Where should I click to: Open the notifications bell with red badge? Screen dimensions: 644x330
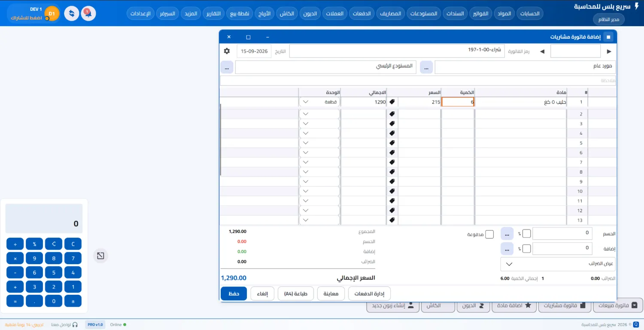(88, 13)
